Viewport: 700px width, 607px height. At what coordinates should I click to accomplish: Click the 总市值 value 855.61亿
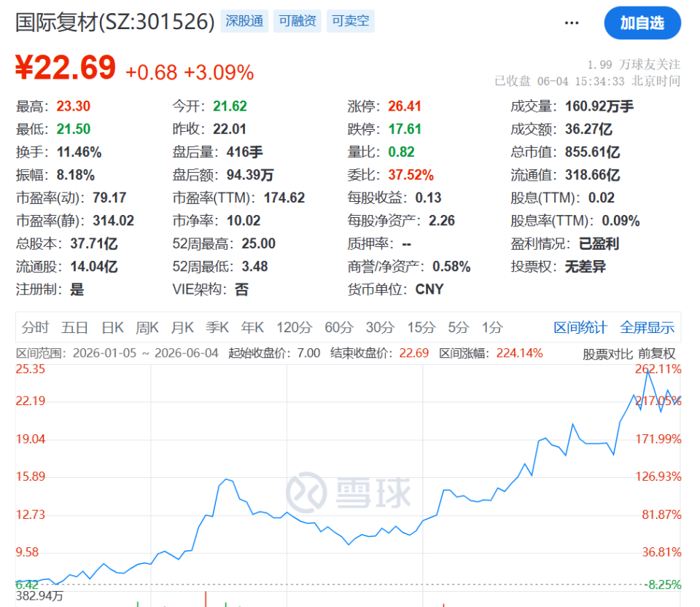[x=592, y=152]
